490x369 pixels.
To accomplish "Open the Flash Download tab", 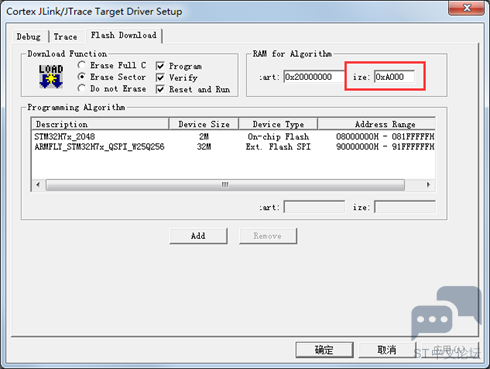I will pos(124,35).
